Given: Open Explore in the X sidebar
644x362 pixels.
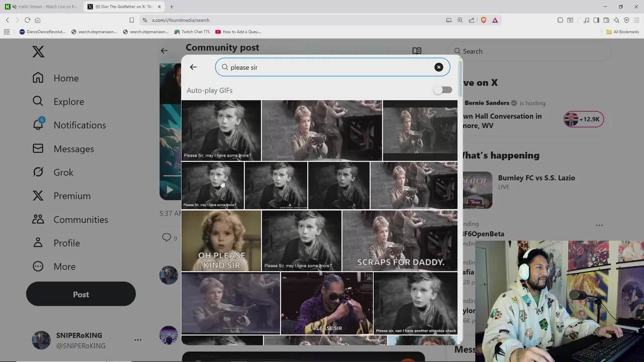Looking at the screenshot, I should [58, 102].
